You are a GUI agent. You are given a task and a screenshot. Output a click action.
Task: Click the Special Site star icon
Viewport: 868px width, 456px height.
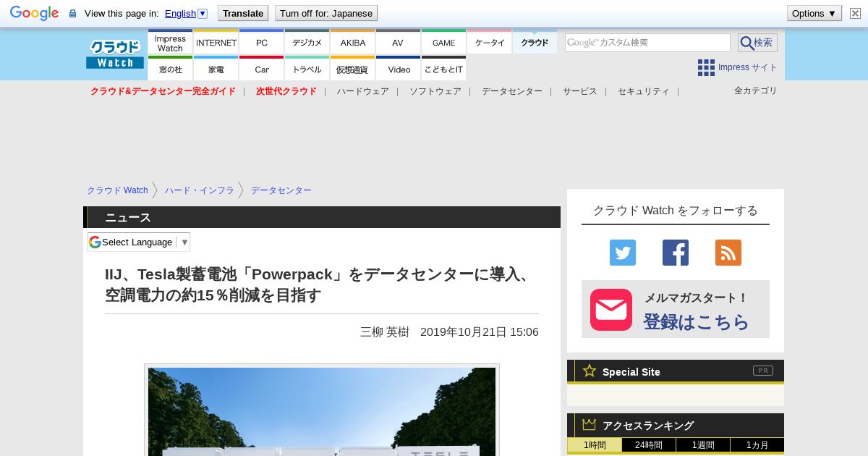(x=590, y=371)
